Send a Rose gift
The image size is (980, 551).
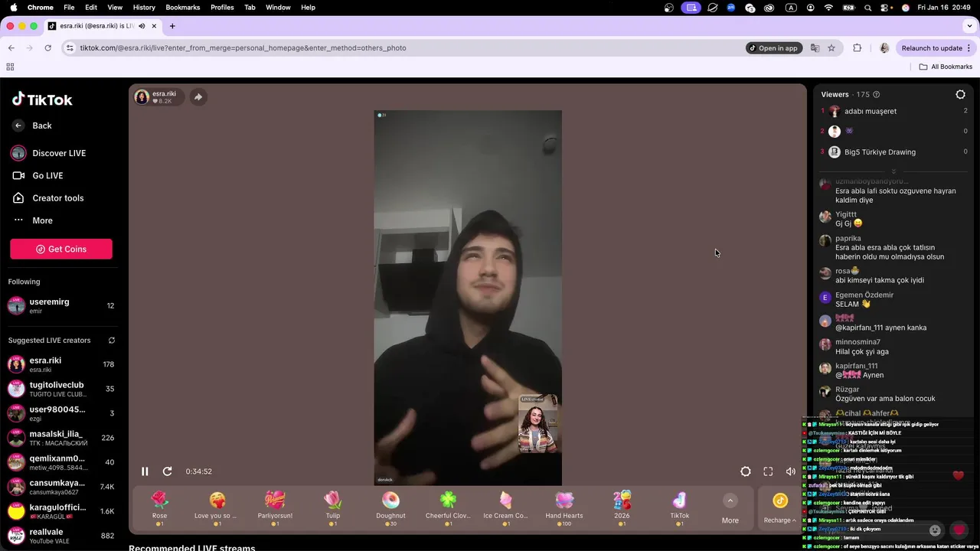159,507
